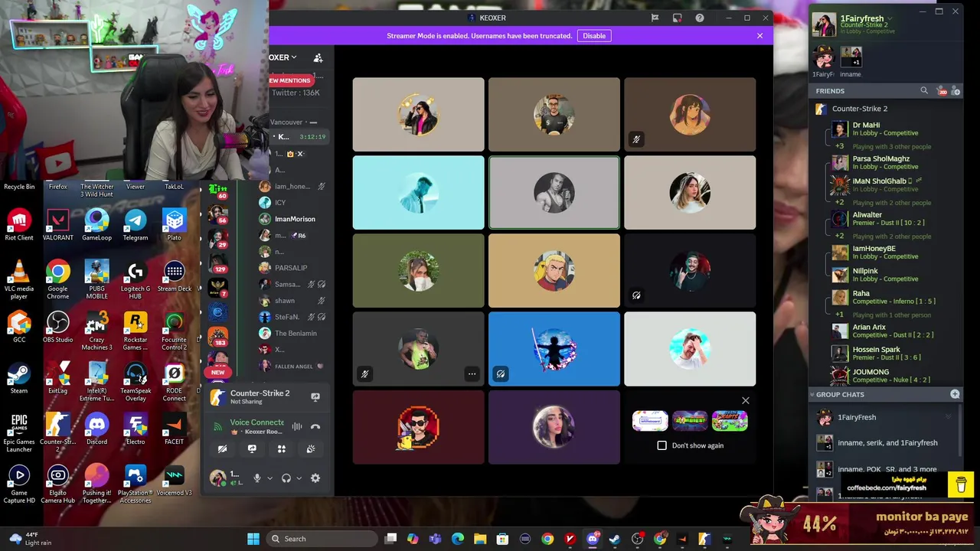The image size is (980, 551).
Task: Expand the input device options next to the microphone
Action: click(269, 478)
